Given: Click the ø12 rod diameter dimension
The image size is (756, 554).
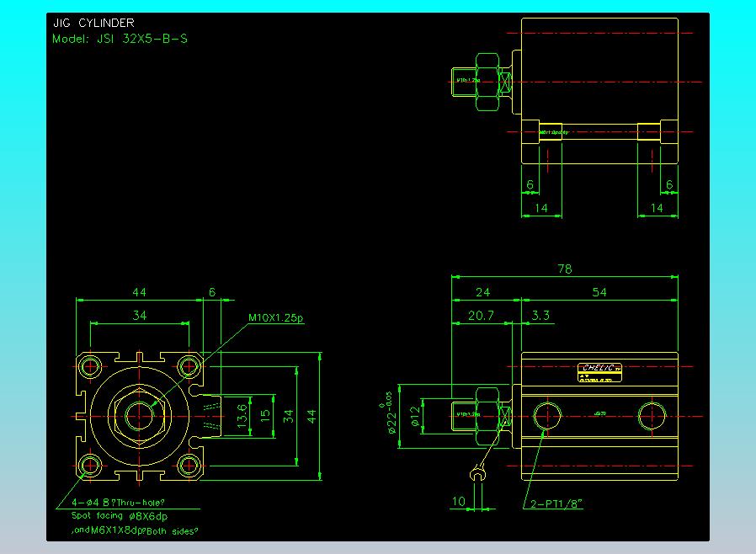Looking at the screenshot, I should click(413, 416).
